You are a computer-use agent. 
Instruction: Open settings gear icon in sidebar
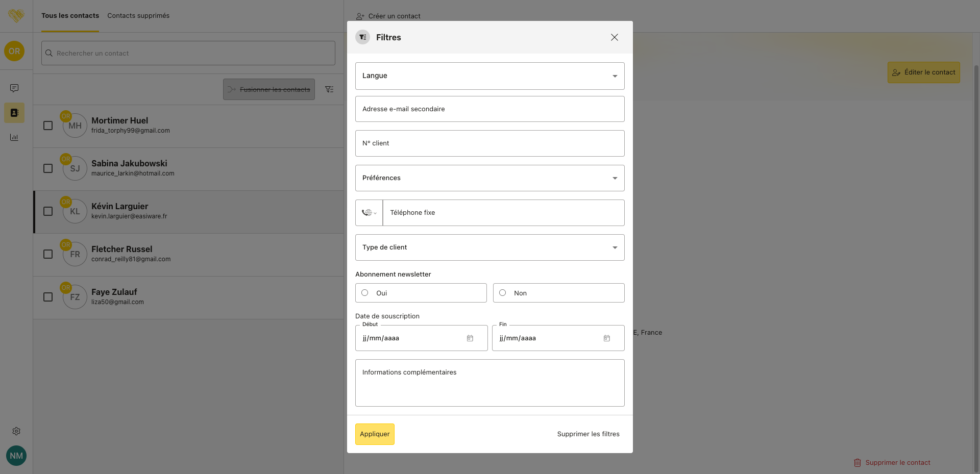point(16,431)
